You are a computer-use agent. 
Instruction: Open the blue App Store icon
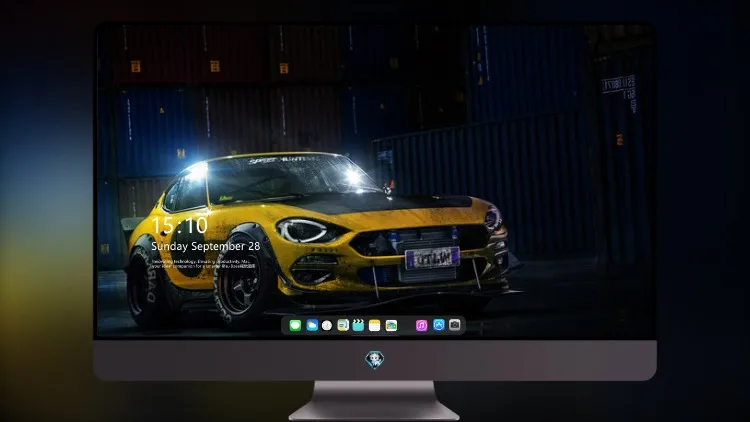tap(439, 325)
